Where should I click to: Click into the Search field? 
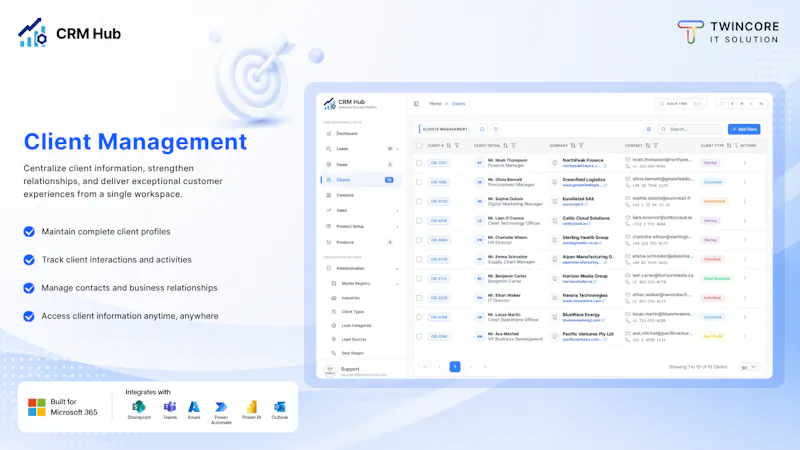point(690,129)
